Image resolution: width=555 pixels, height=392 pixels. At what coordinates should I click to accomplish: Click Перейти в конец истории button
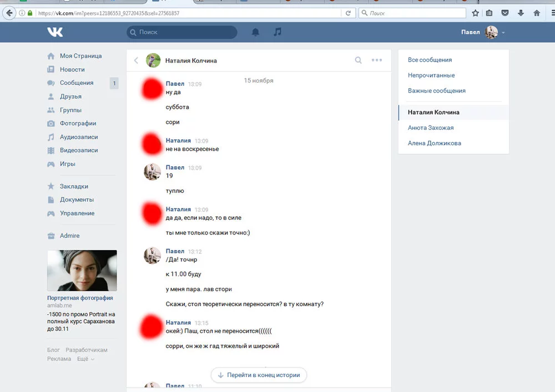click(259, 375)
